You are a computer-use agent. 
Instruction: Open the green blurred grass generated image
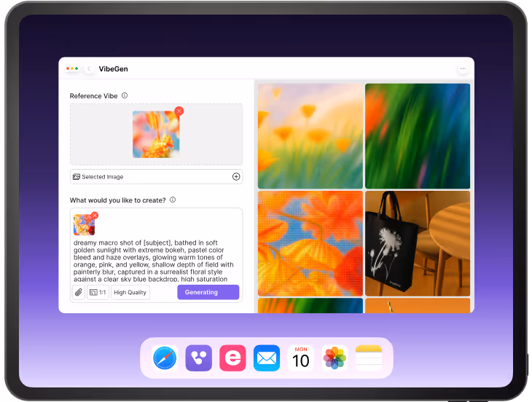coord(418,136)
